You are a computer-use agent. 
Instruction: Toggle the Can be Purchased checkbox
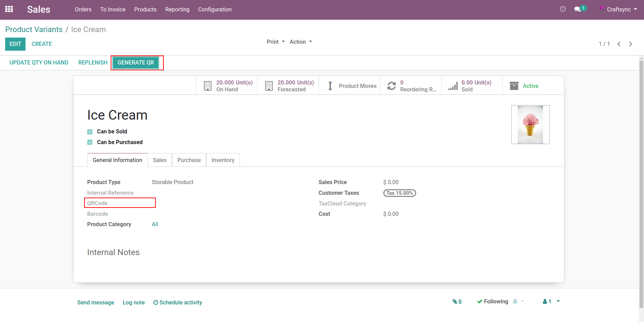click(90, 142)
